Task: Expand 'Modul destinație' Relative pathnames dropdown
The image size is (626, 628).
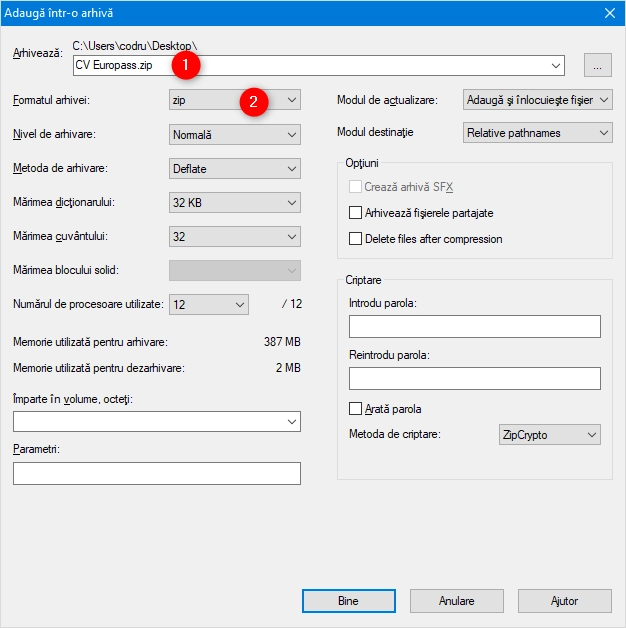Action: [x=537, y=133]
